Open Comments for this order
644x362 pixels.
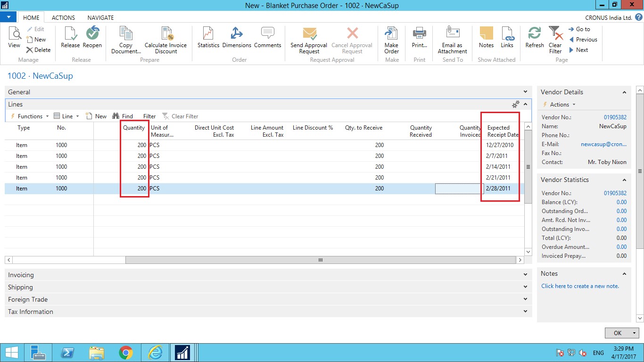click(x=268, y=38)
